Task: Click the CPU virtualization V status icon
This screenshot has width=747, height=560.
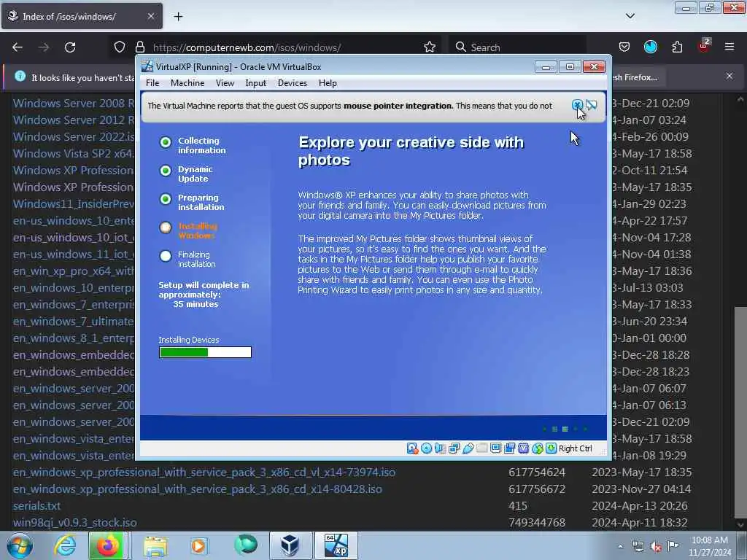Action: [523, 448]
